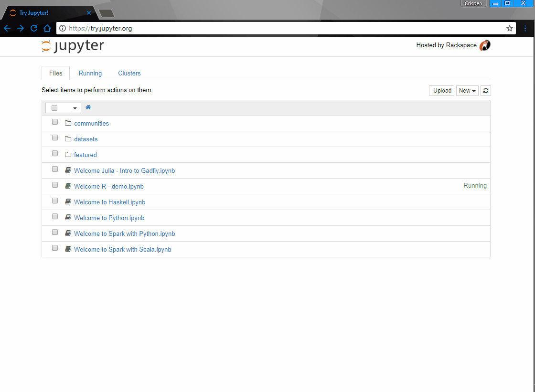Check the select-all checkbox

tap(54, 108)
